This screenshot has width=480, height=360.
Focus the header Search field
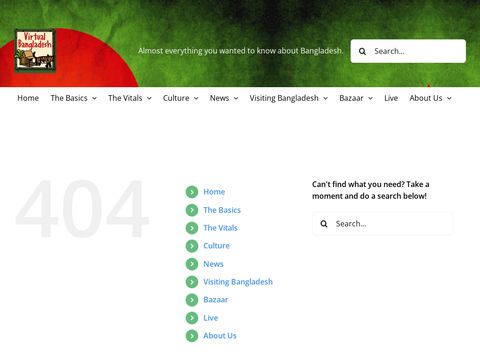click(408, 51)
